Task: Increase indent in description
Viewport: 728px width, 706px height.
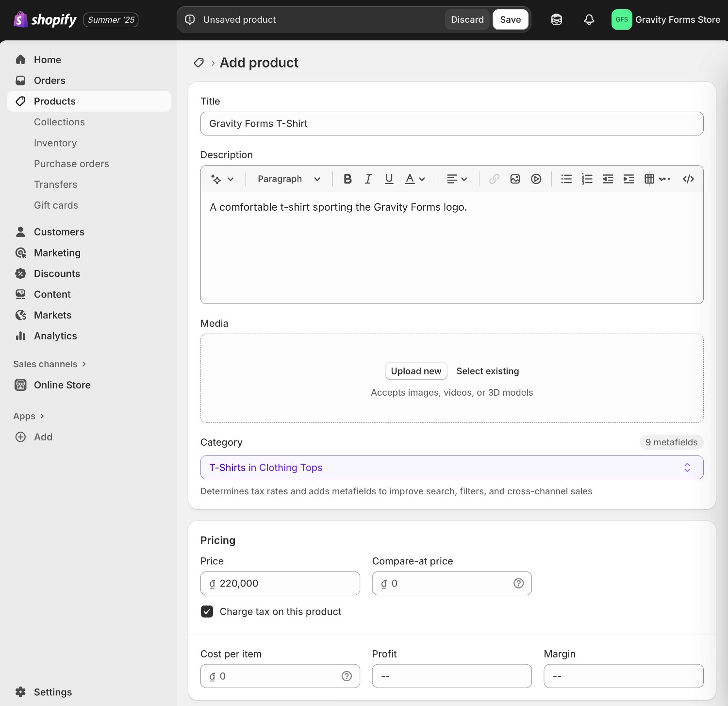Action: point(629,179)
